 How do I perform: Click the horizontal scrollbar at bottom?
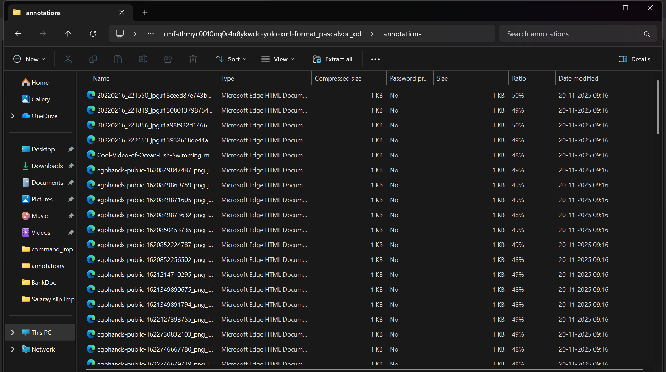pos(364,369)
